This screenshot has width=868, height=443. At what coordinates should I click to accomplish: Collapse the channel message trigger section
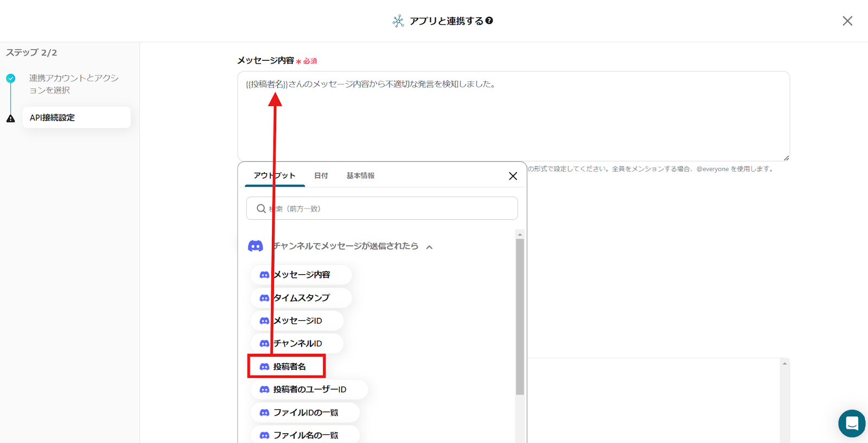[429, 247]
